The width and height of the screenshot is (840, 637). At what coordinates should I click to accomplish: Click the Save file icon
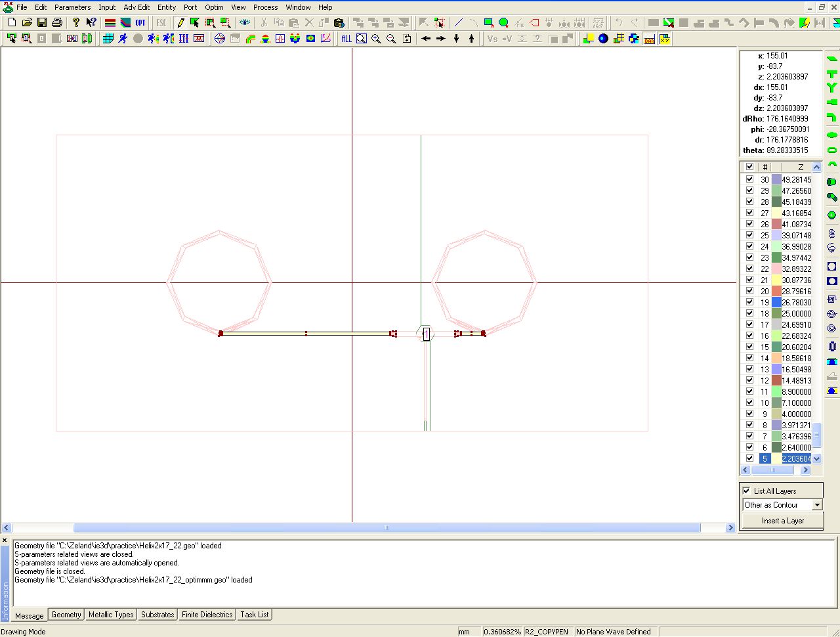tap(42, 22)
